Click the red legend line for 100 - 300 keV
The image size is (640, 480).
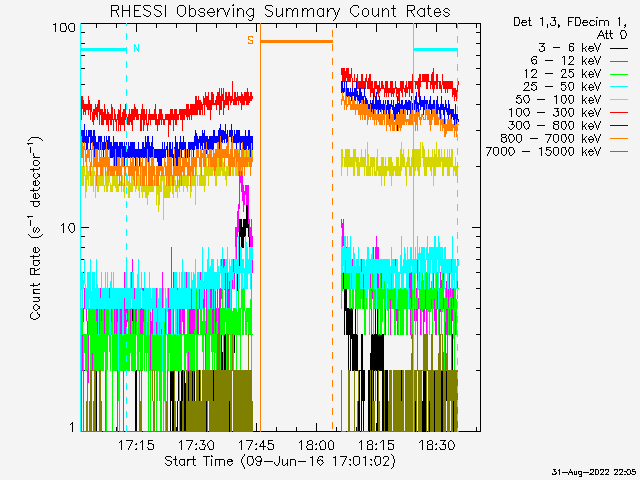coord(619,113)
